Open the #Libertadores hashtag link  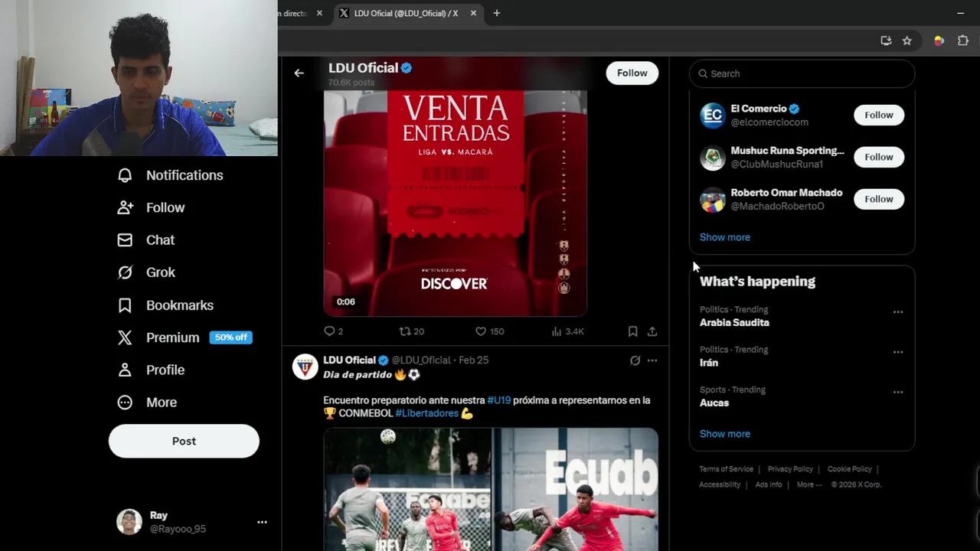click(426, 413)
